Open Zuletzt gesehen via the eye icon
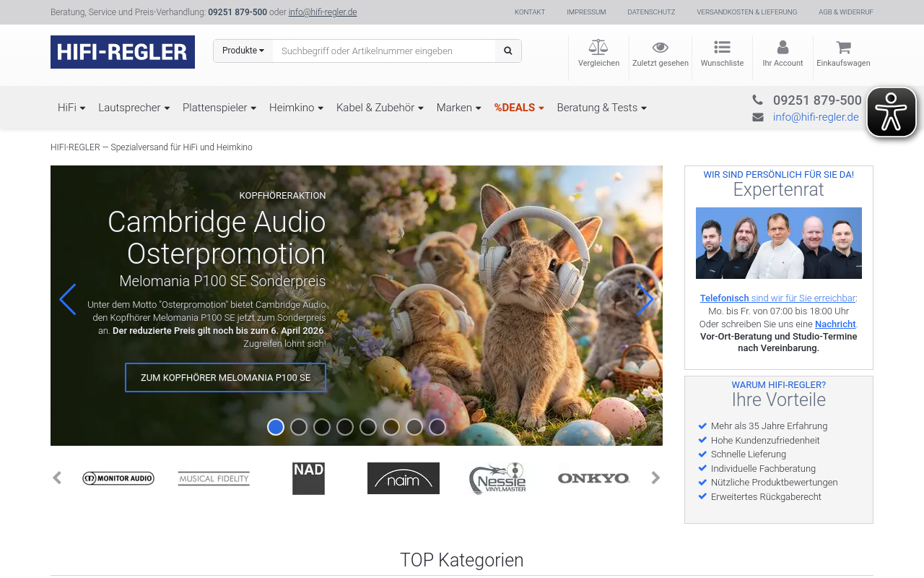This screenshot has width=924, height=578. tap(660, 47)
